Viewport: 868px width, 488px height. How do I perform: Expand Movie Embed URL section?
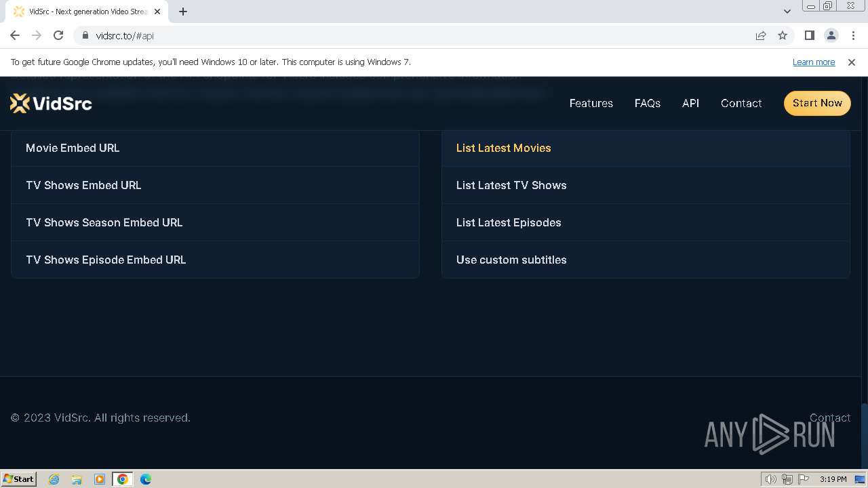click(215, 148)
